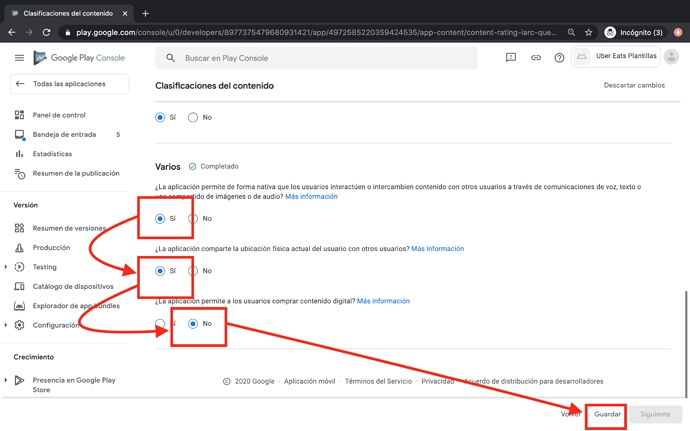
Task: Open the feedback message icon
Action: (x=510, y=58)
